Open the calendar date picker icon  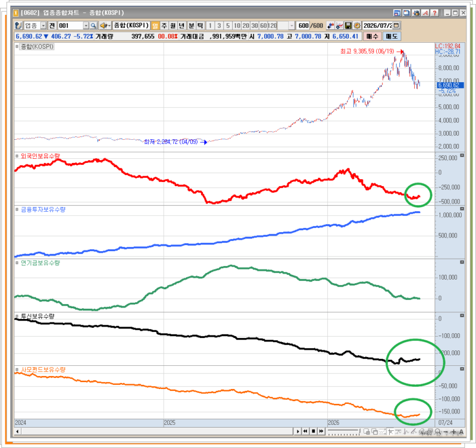pos(396,26)
